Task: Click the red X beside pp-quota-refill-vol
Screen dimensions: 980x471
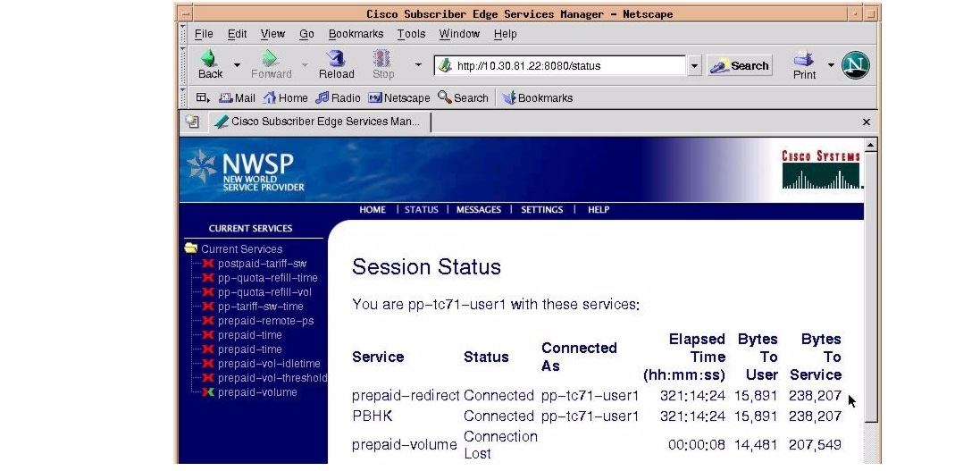Action: tap(208, 292)
